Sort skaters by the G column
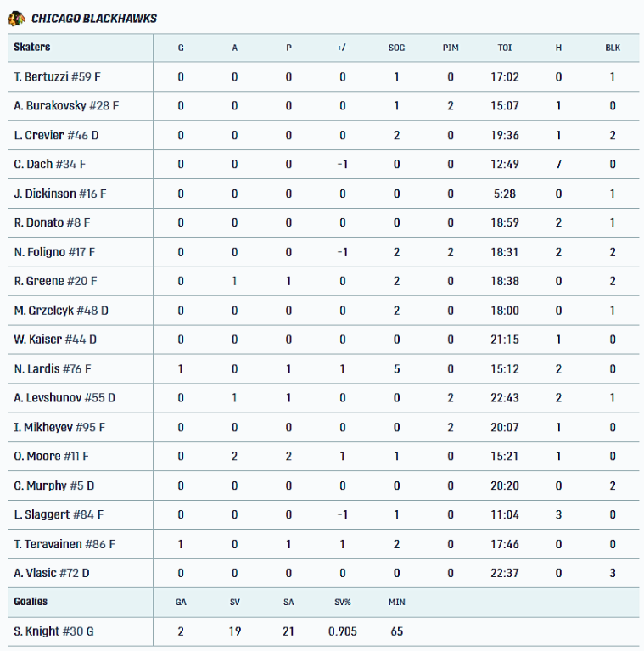The width and height of the screenshot is (644, 651). (x=181, y=48)
